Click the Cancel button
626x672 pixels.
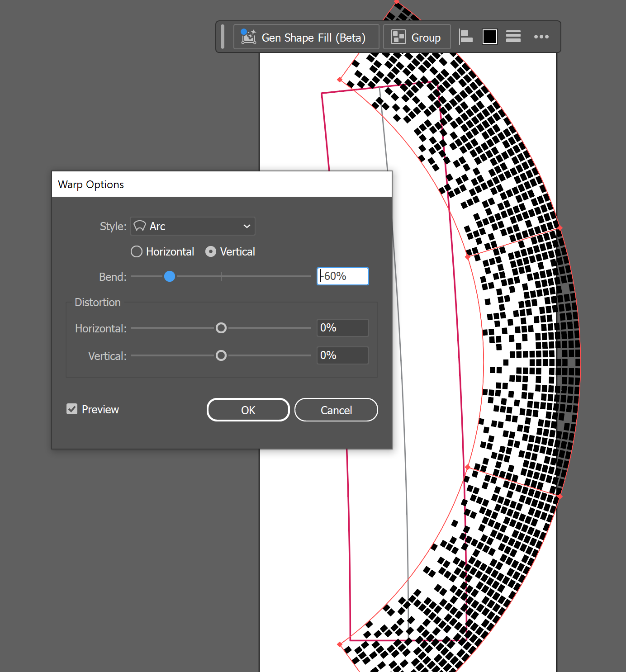[x=336, y=410]
